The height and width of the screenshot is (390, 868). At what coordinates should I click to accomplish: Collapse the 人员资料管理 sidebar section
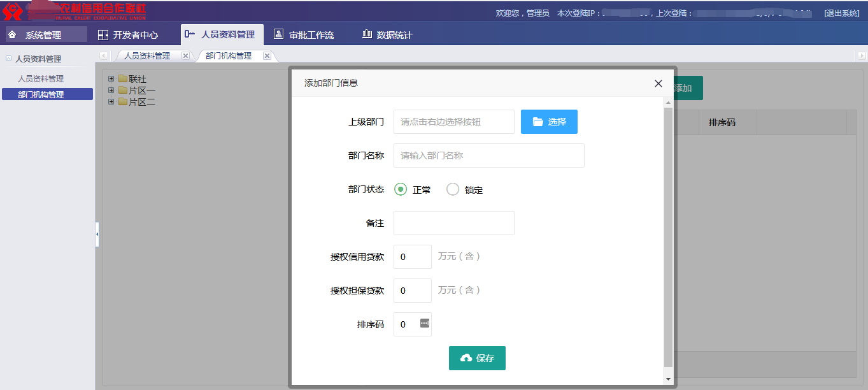8,59
